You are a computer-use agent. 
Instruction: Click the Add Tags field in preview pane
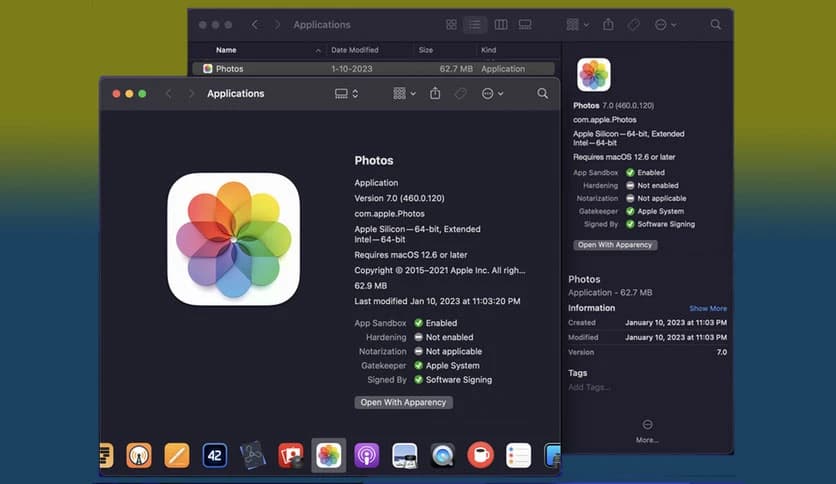[589, 387]
